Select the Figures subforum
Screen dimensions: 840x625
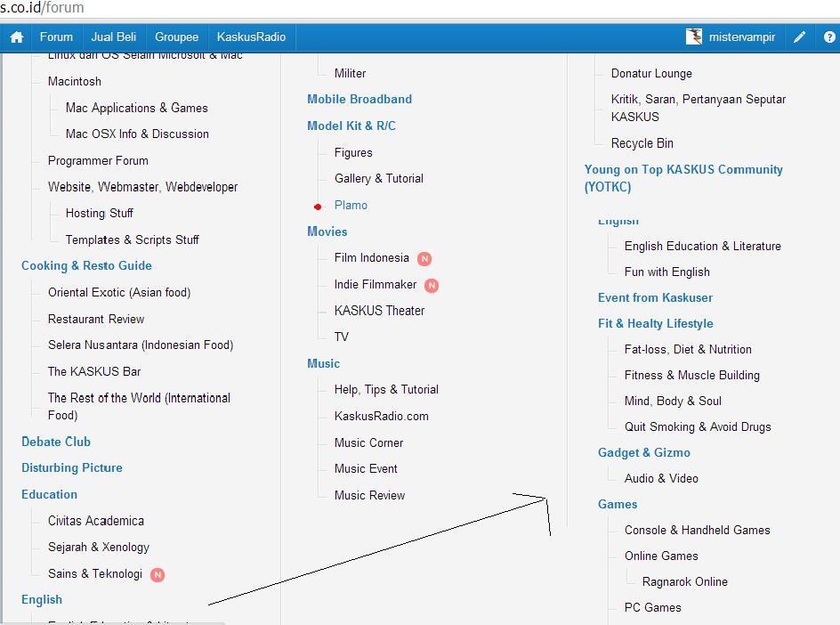click(353, 153)
